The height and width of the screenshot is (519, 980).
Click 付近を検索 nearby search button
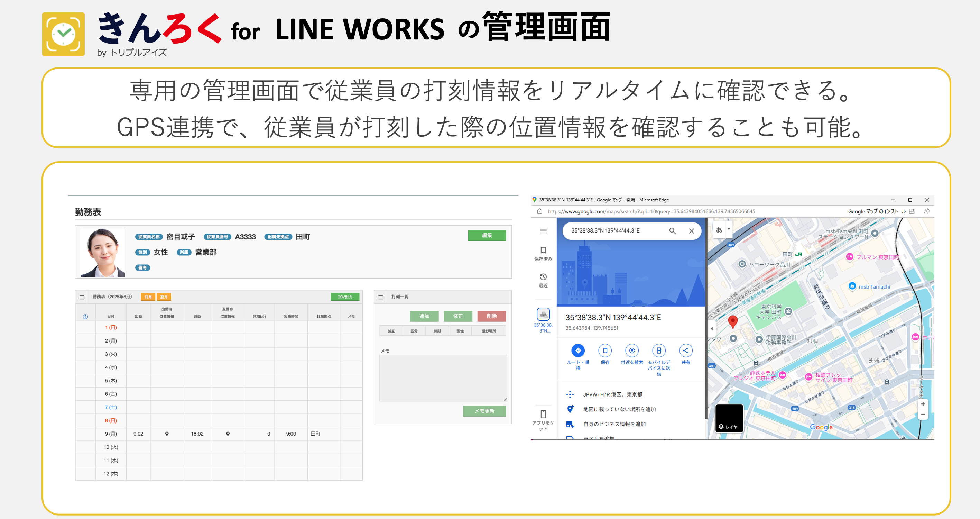click(x=632, y=355)
